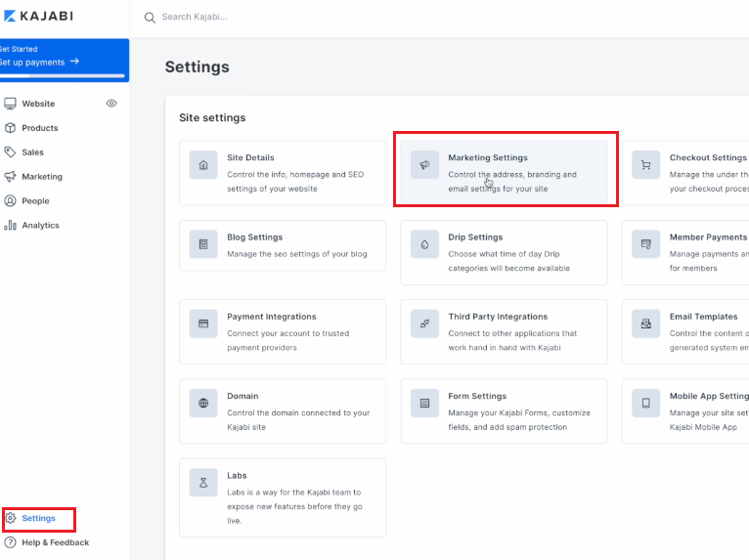Click the Labs hourglass icon
Viewport: 749px width, 560px height.
pyautogui.click(x=203, y=483)
